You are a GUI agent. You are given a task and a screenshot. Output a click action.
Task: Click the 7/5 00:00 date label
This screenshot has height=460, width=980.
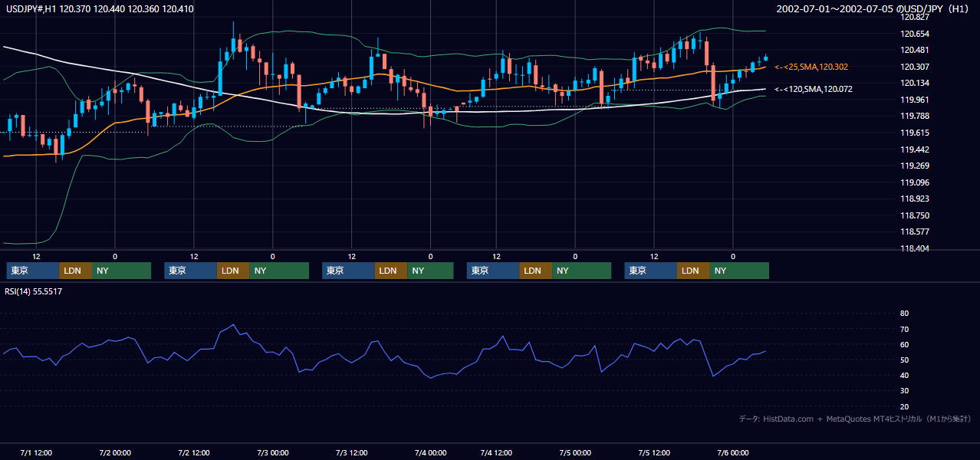(575, 452)
